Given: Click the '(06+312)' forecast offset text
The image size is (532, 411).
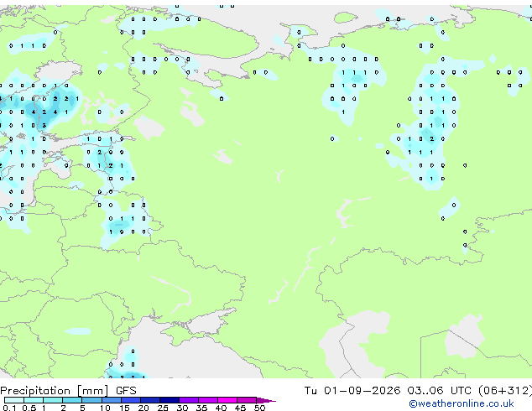Looking at the screenshot, I should 505,391.
